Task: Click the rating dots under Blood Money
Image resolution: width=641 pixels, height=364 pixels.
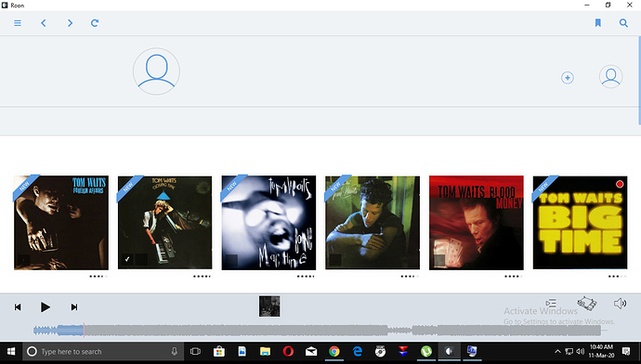Action: coord(514,277)
